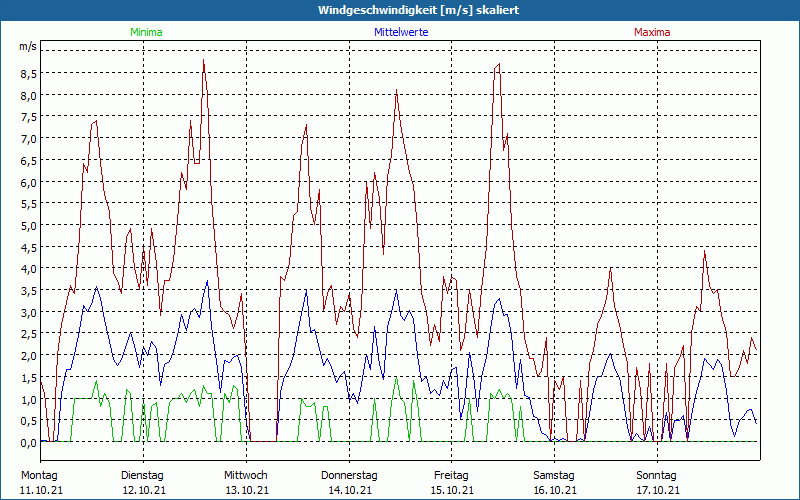
Task: Click the 2,5 y-axis value
Action: click(x=28, y=334)
